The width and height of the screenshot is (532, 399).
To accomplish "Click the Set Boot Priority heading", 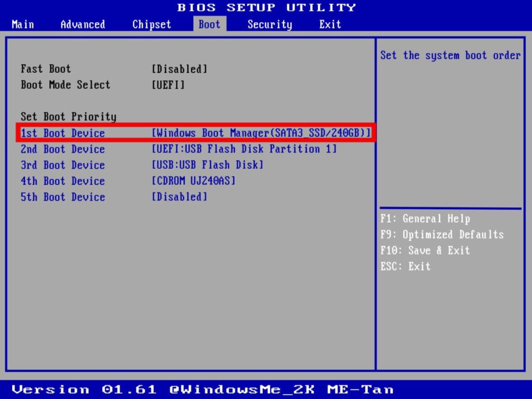I will click(68, 116).
